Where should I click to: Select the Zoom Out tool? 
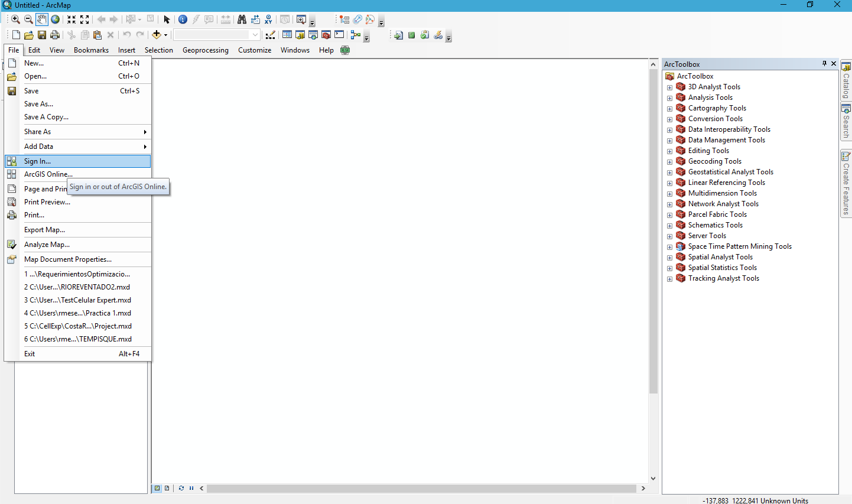pyautogui.click(x=28, y=19)
